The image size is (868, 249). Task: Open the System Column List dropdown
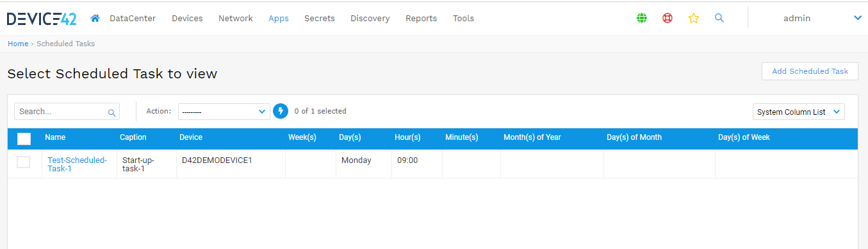(799, 112)
